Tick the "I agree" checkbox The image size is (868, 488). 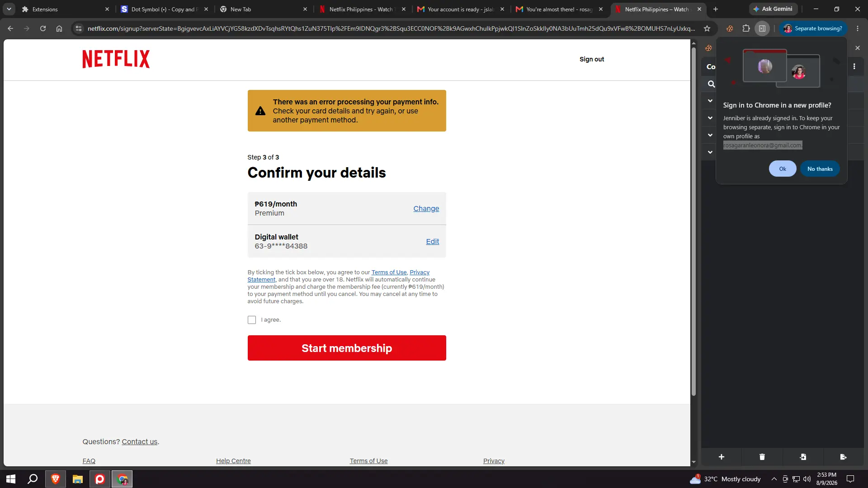[x=252, y=320]
